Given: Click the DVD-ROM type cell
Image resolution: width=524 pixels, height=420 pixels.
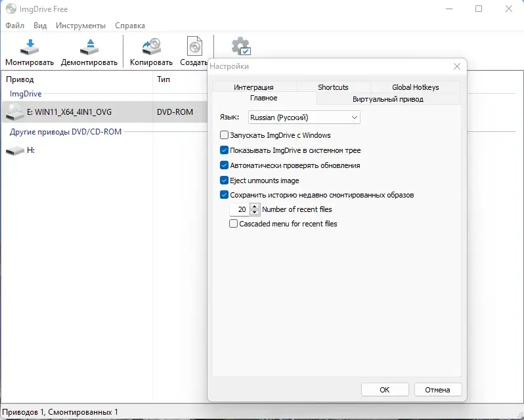Looking at the screenshot, I should (x=175, y=112).
